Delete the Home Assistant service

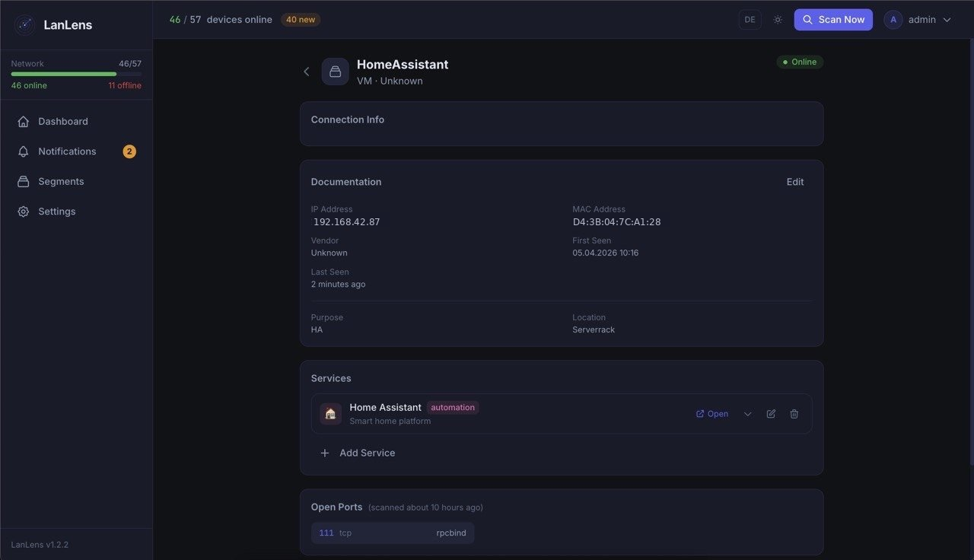pyautogui.click(x=794, y=414)
